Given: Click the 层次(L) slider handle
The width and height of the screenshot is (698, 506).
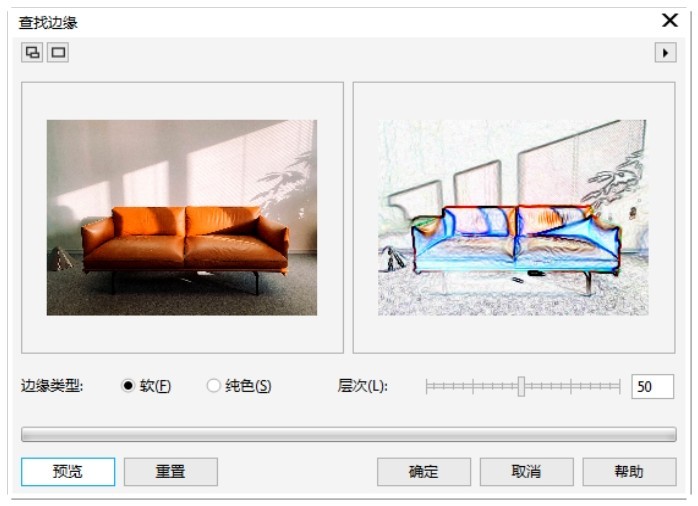Looking at the screenshot, I should tap(521, 386).
